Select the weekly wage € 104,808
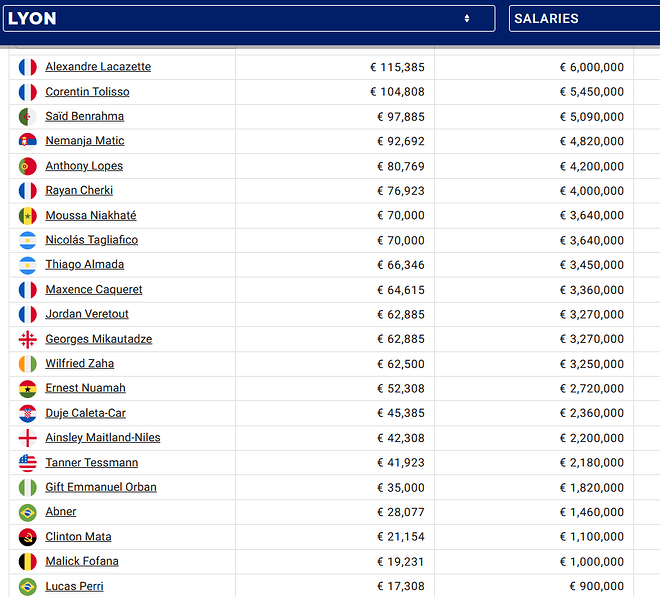This screenshot has width=660, height=597. pyautogui.click(x=397, y=92)
